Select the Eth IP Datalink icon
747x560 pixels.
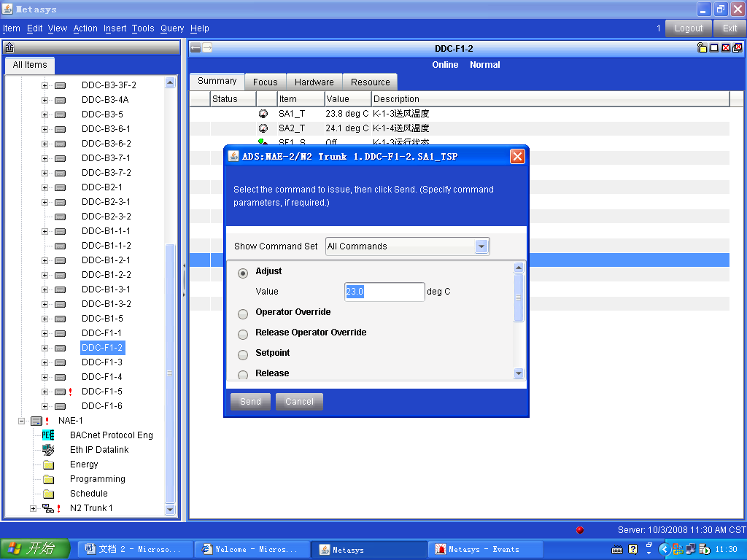tap(48, 450)
